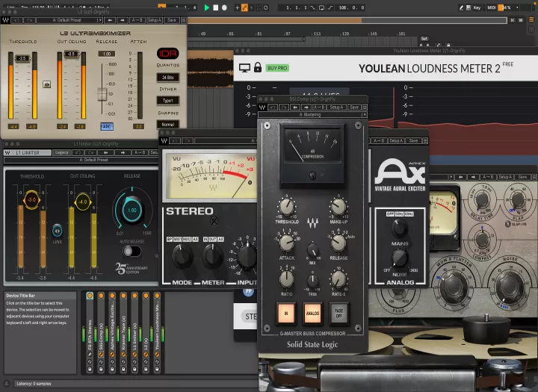Click next preset arrow in Kramer Tape toolbar
This screenshot has height=392, width=538.
[473, 177]
